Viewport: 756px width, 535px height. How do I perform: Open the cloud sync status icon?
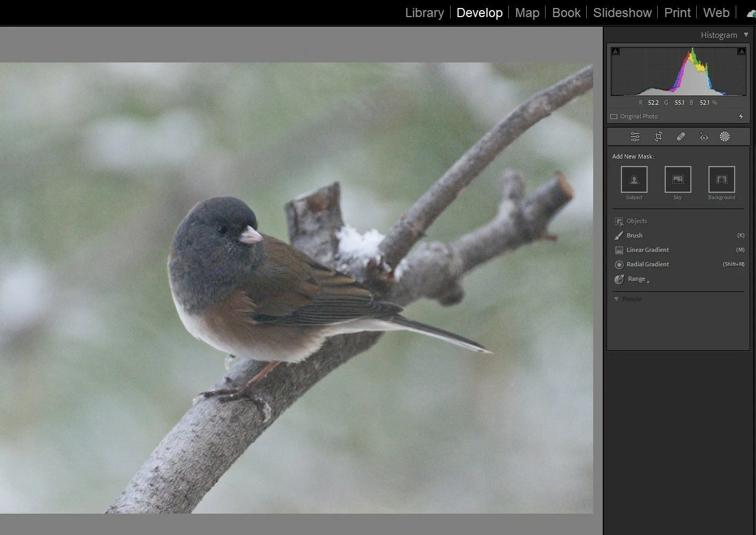coord(751,14)
